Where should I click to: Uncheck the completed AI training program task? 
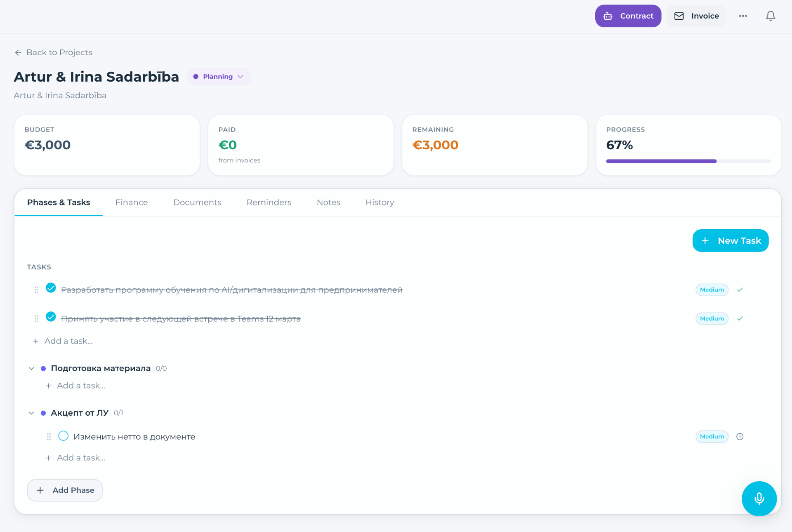51,288
